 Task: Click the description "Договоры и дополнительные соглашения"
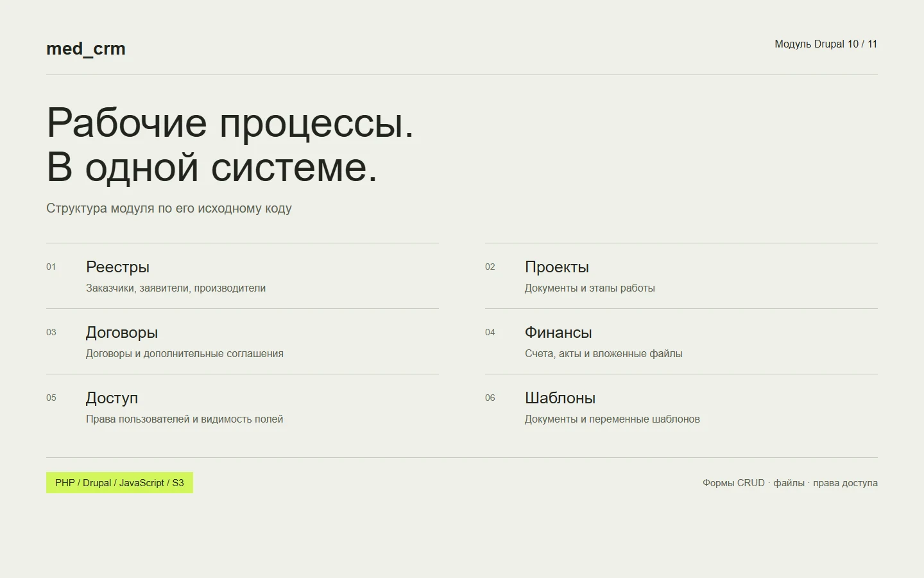(185, 354)
